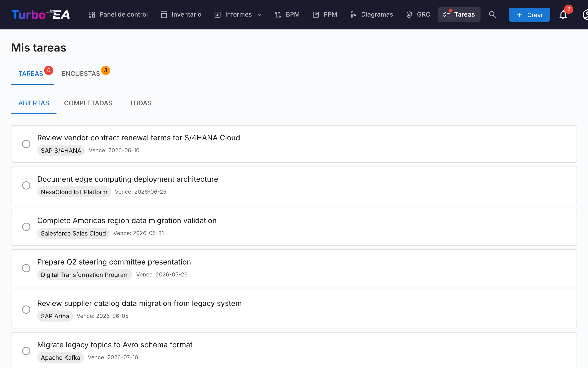588x368 pixels.
Task: Click the 'Vence: 2026-06-05' due date
Action: pyautogui.click(x=102, y=316)
